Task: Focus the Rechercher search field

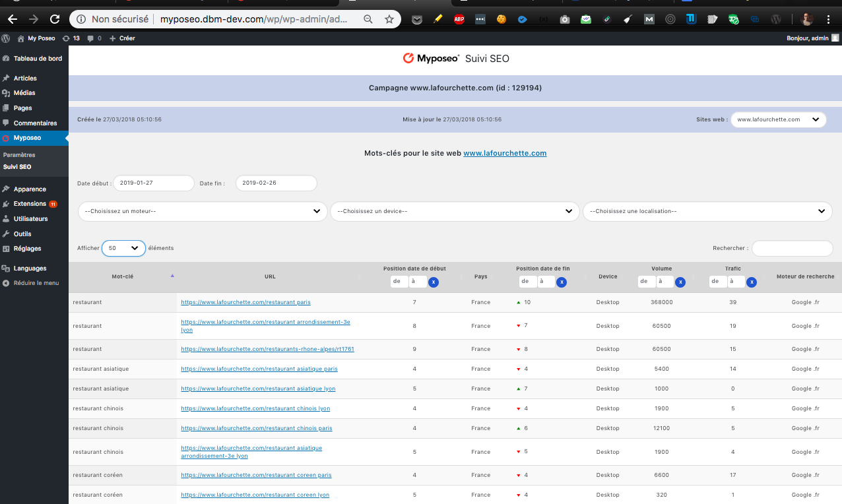Action: tap(792, 248)
